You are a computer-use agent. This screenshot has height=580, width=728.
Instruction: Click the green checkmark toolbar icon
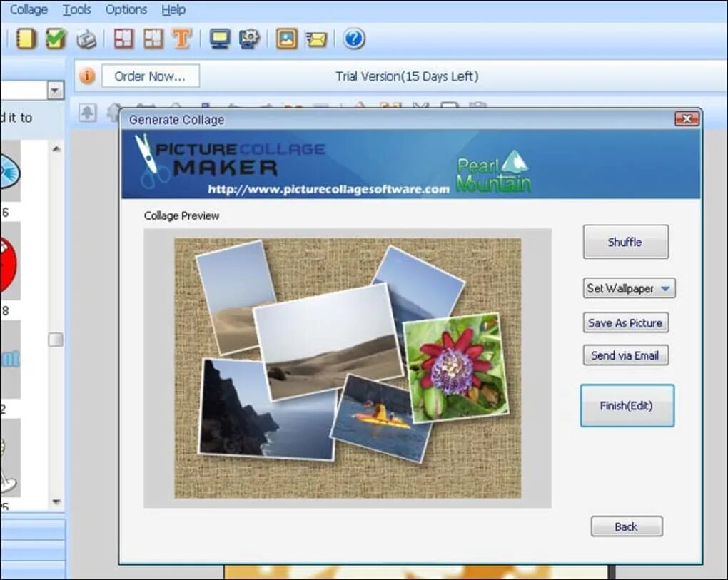56,39
